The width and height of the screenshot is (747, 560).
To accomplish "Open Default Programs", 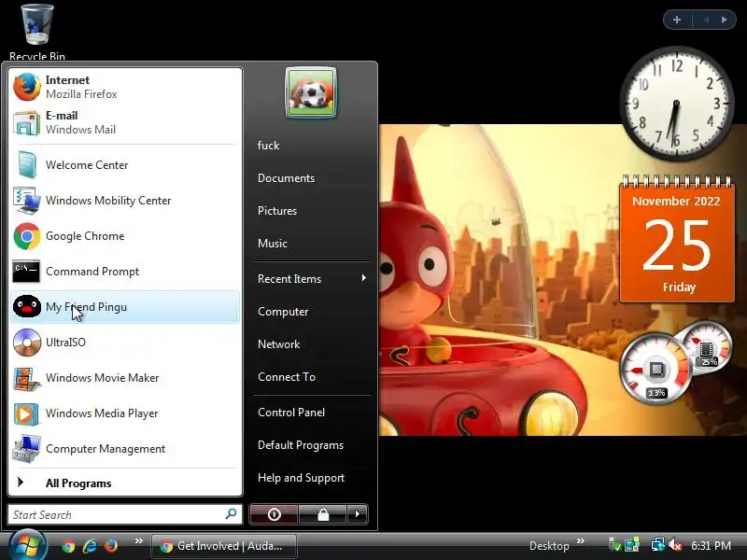I will coord(312,445).
